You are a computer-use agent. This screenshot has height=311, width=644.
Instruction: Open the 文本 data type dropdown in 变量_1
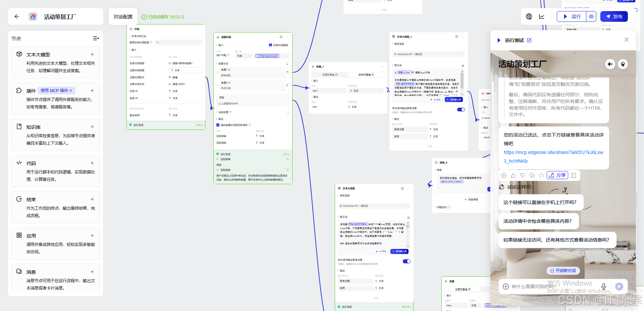(366, 91)
